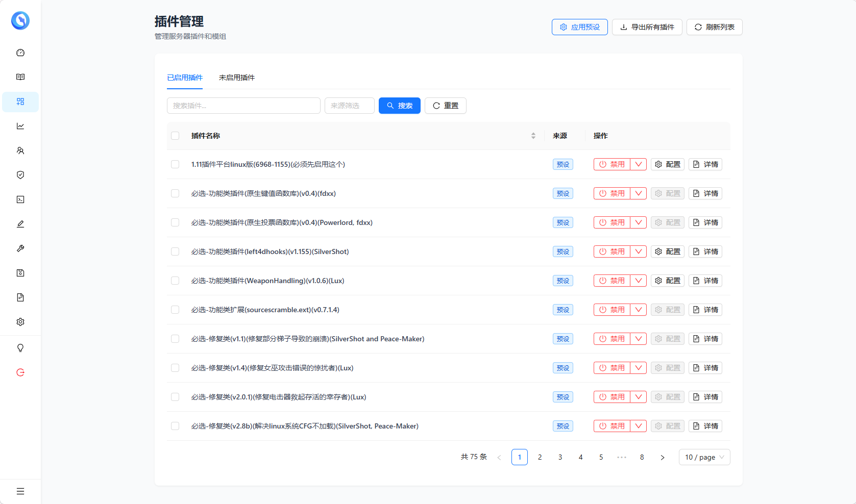Click the 预设 tag on sourcescramble.ext row
Screen dimensions: 856x504
point(563,310)
